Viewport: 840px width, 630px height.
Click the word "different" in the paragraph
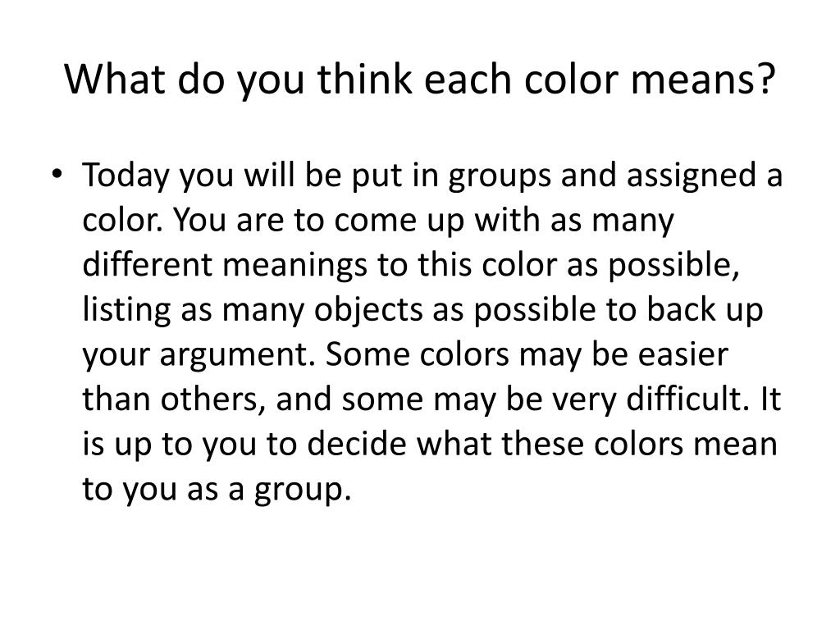coord(147,265)
